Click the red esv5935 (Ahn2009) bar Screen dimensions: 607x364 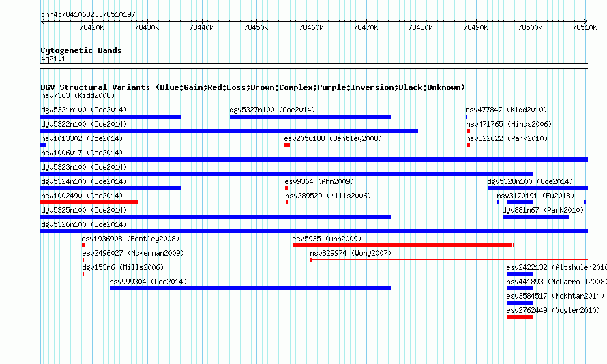403,245
